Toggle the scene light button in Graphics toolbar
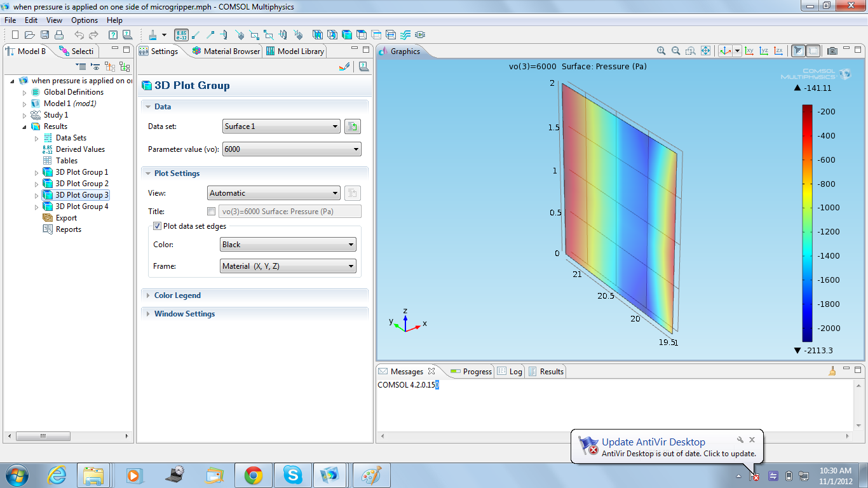 (x=798, y=51)
